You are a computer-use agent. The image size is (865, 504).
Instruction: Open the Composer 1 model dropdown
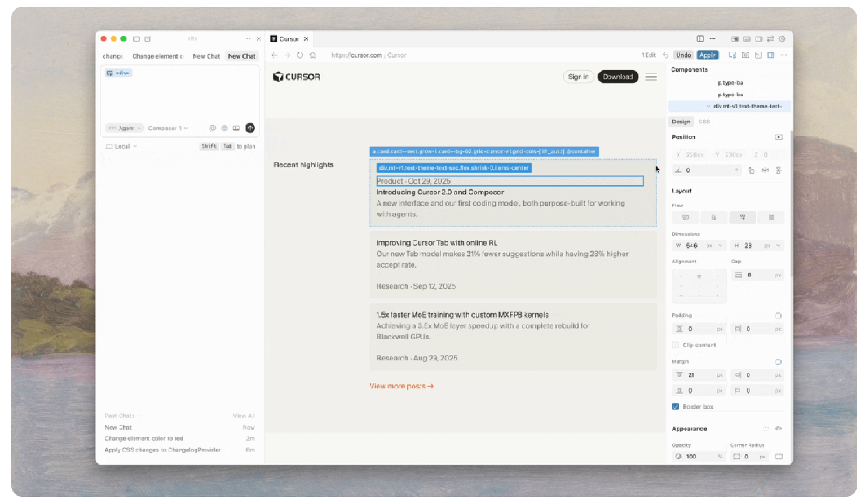point(167,128)
